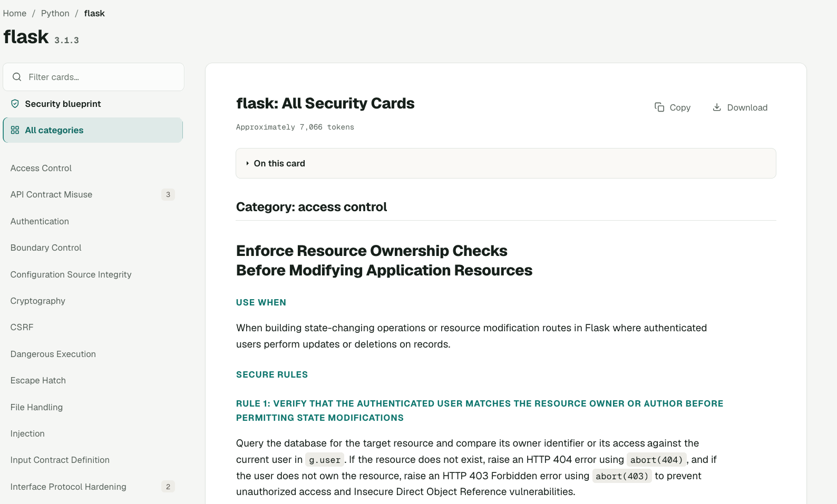Screen dimensions: 837x504
Task: Focus the Filter cards search field
Action: pos(93,77)
